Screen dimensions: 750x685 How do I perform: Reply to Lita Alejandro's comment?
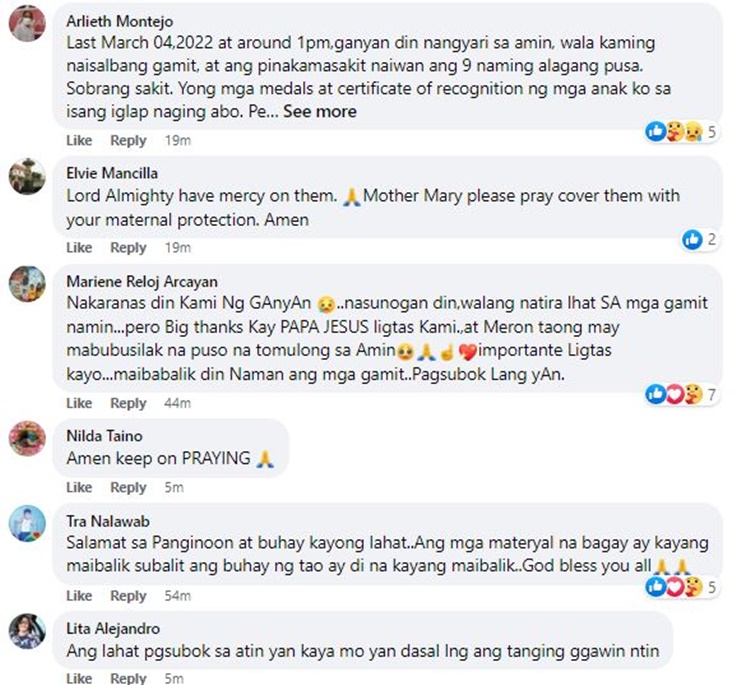coord(128,678)
